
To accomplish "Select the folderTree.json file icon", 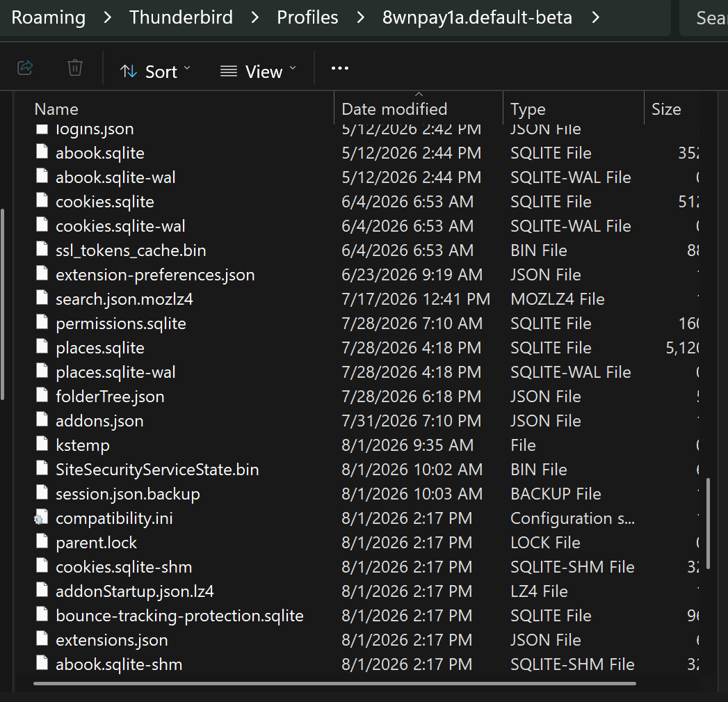I will [x=42, y=395].
